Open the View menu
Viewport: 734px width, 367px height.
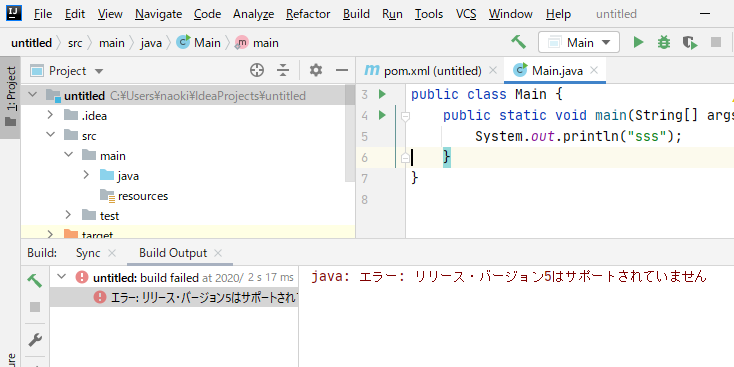(110, 14)
